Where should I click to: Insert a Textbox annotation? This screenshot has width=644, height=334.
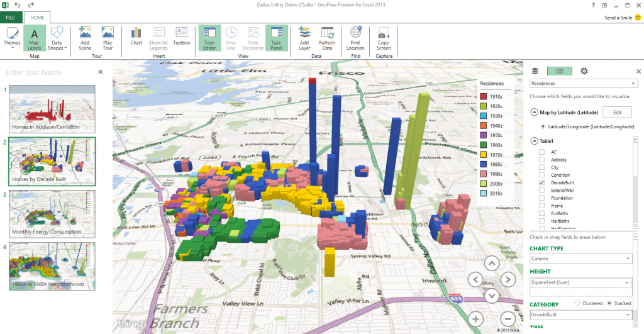[x=182, y=36]
